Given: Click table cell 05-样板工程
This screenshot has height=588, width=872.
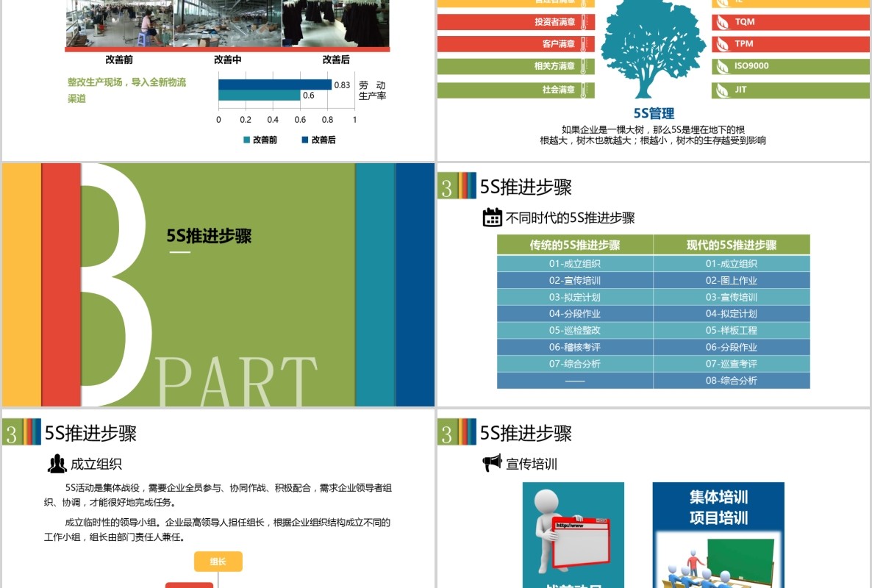Looking at the screenshot, I should 732,330.
